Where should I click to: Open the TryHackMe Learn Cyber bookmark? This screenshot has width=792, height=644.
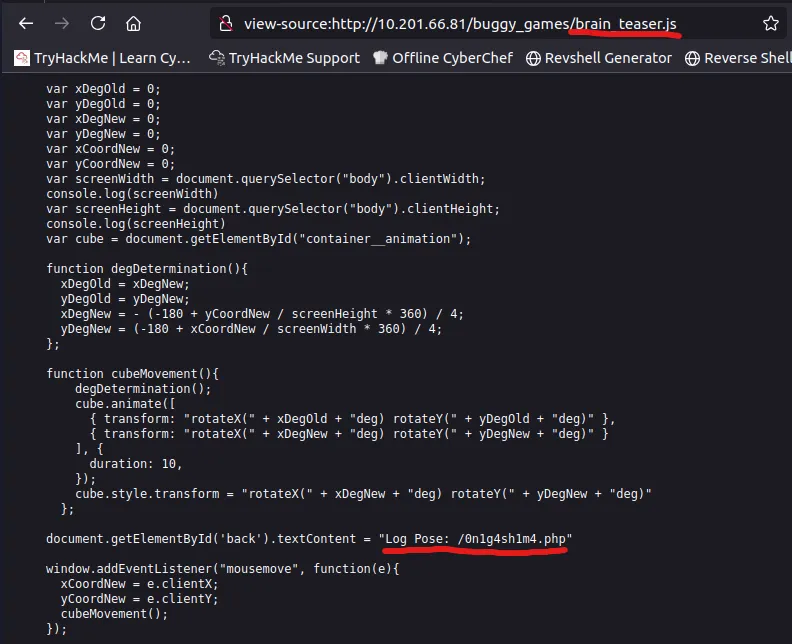pyautogui.click(x=102, y=58)
